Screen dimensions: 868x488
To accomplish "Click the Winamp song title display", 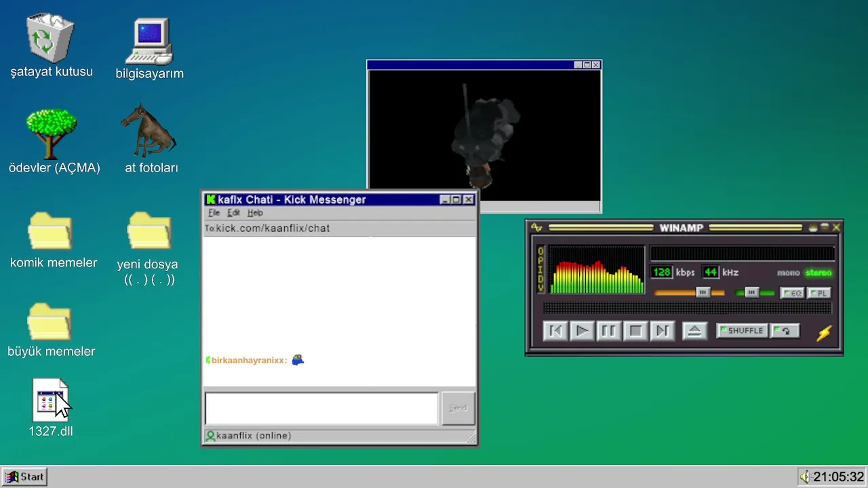I will [x=742, y=253].
